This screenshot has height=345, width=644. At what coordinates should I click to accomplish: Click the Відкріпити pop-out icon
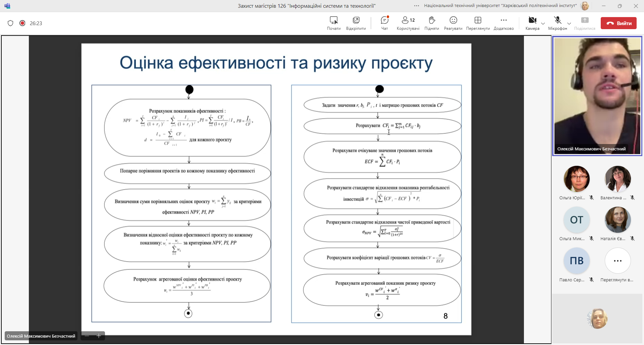coord(356,23)
